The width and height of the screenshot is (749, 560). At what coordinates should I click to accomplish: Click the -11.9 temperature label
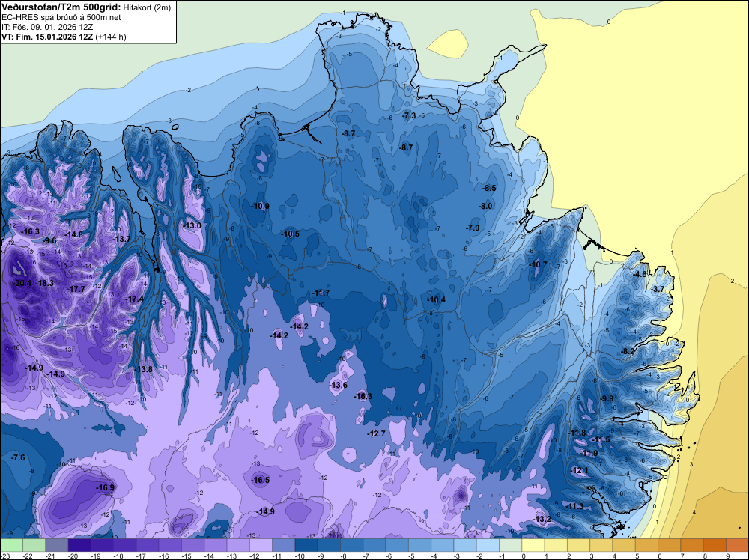[x=589, y=453]
